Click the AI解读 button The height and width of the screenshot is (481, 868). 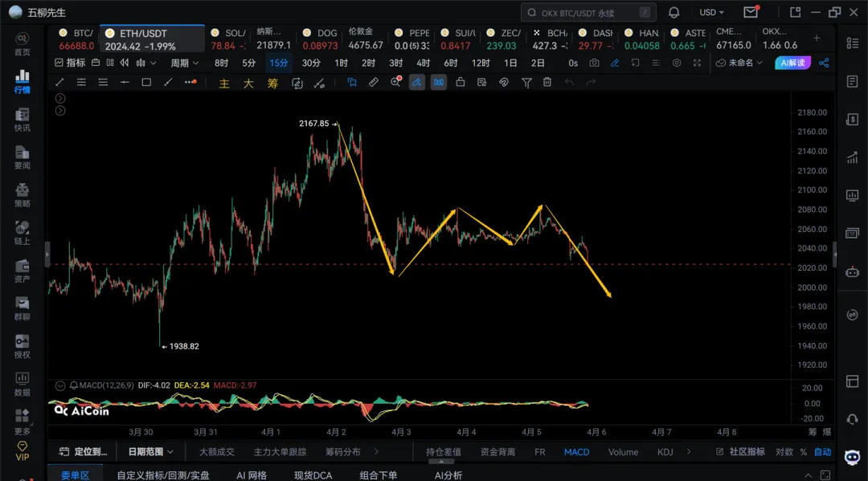click(792, 63)
